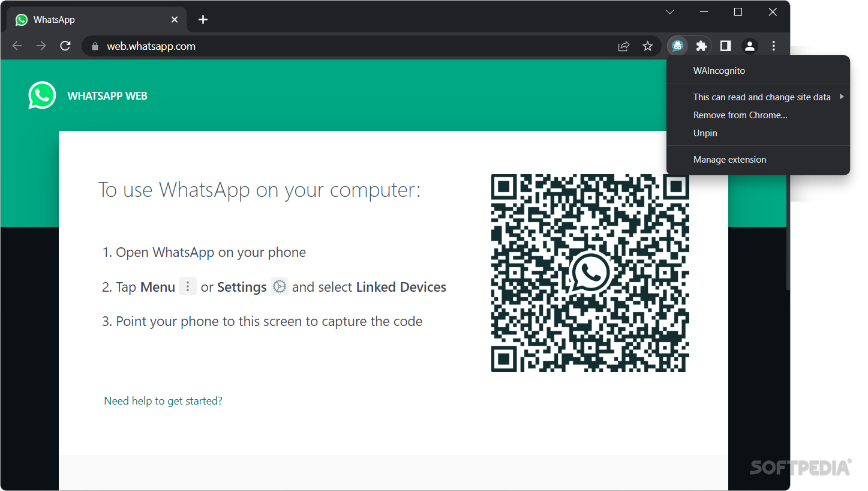
Task: Go back to the previous page
Action: click(x=17, y=46)
